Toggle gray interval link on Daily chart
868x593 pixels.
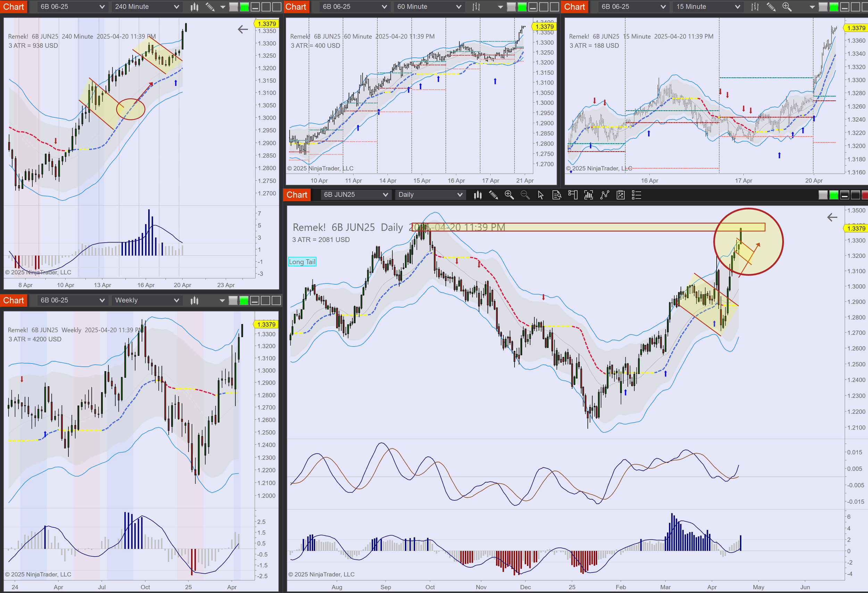pos(823,194)
